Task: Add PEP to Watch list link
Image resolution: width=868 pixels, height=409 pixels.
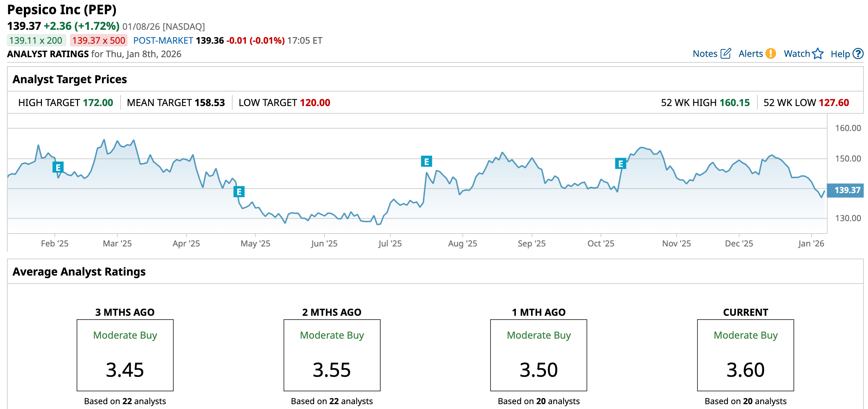Action: (x=797, y=54)
